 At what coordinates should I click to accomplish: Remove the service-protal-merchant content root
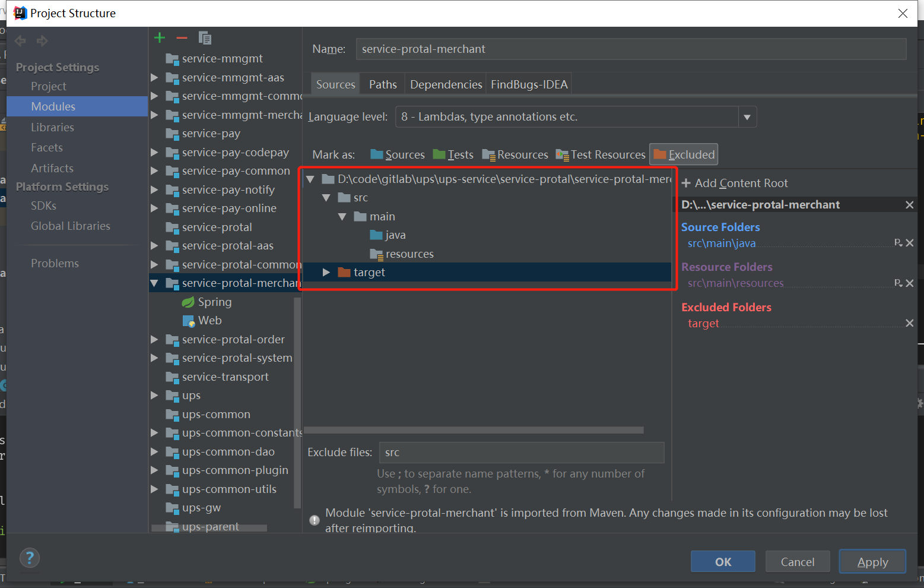tap(910, 205)
